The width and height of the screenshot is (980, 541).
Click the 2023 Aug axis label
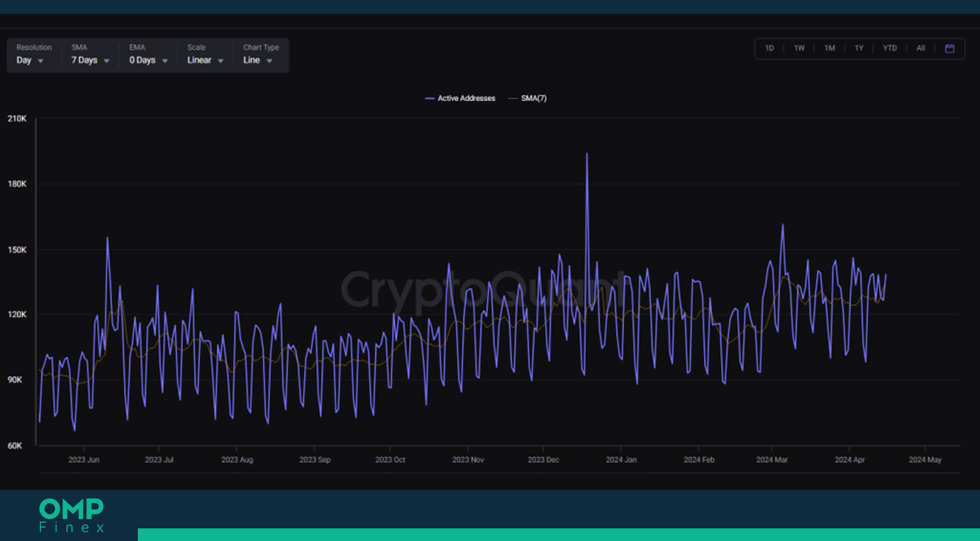coord(237,460)
